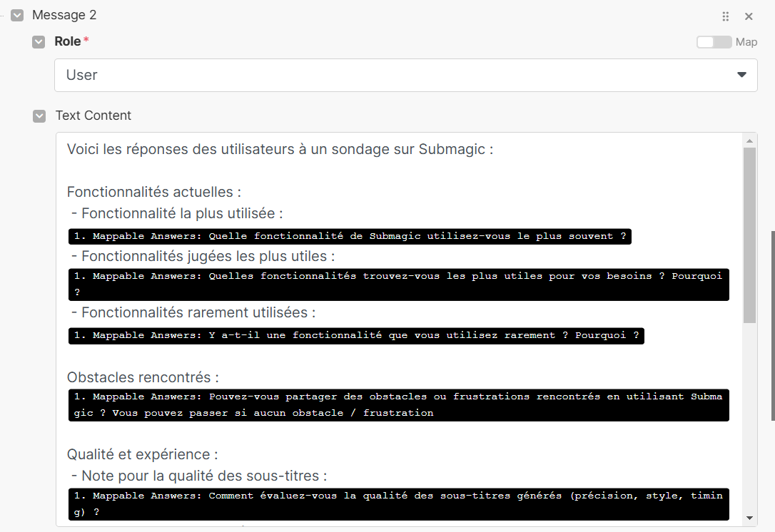Click the Role dropdown arrow

[x=741, y=75]
